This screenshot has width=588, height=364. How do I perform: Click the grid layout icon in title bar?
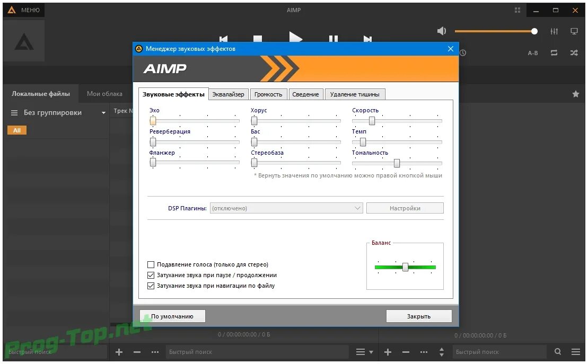point(517,10)
